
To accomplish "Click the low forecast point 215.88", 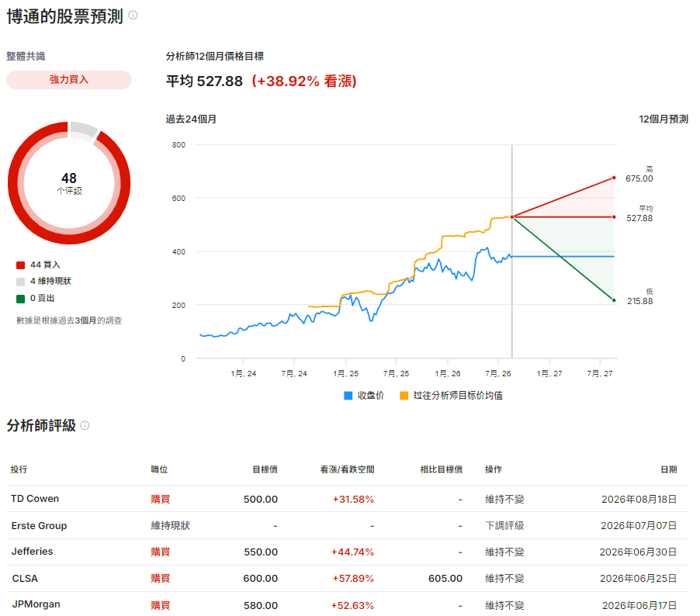I will point(614,300).
